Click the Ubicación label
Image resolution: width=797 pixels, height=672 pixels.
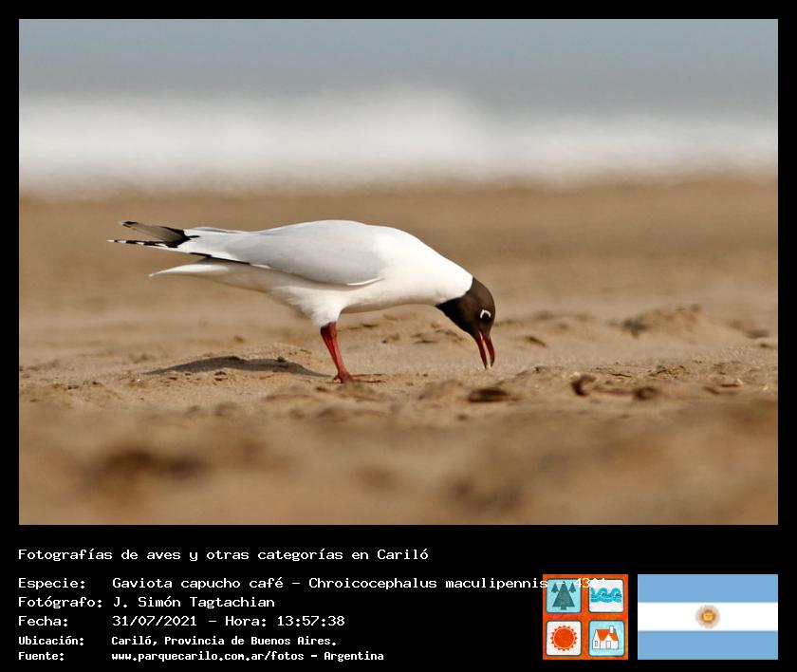coord(51,641)
